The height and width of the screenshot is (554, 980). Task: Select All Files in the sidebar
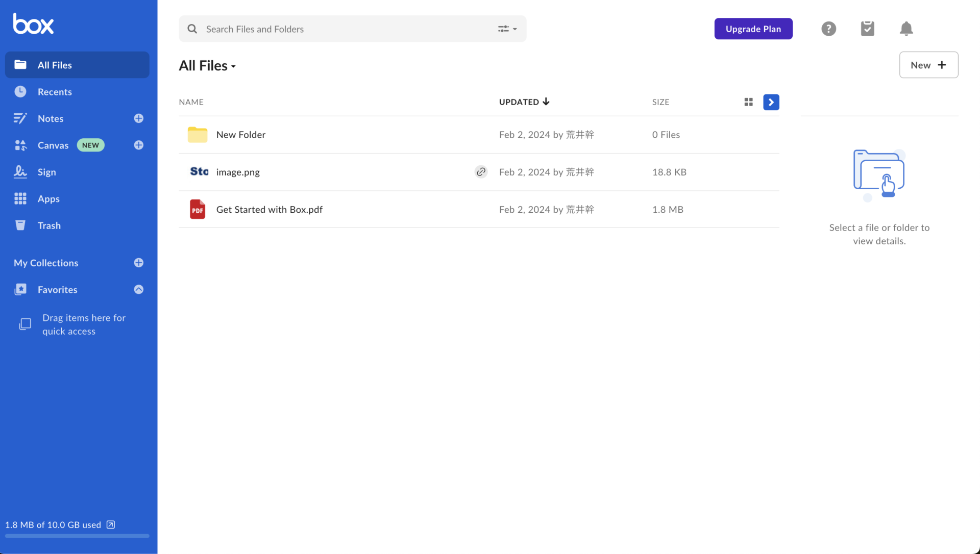pyautogui.click(x=54, y=65)
